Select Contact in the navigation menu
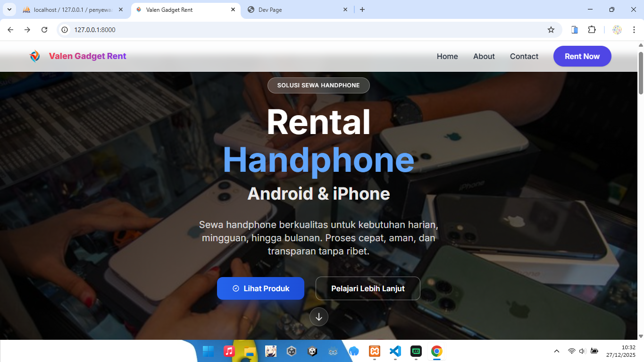The width and height of the screenshot is (644, 362). click(524, 56)
